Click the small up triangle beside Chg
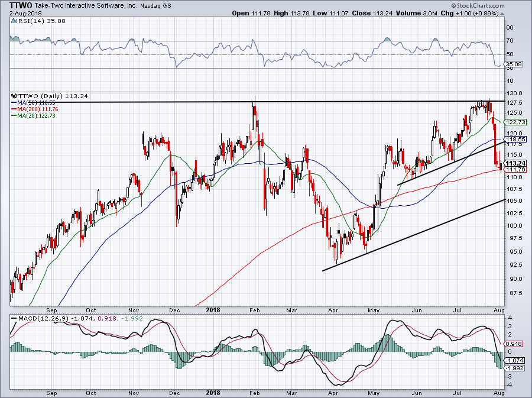This screenshot has width=532, height=398. (502, 14)
